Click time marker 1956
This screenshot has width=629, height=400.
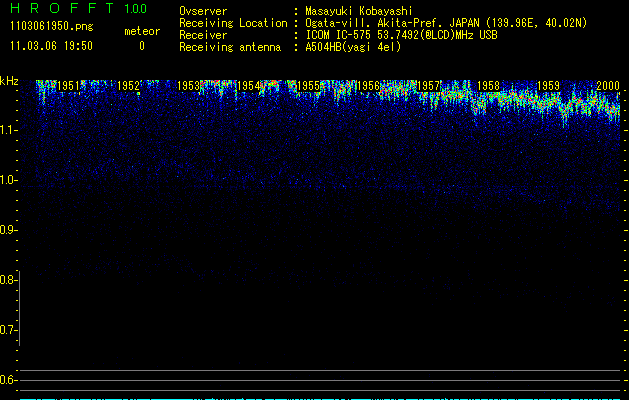(x=368, y=86)
